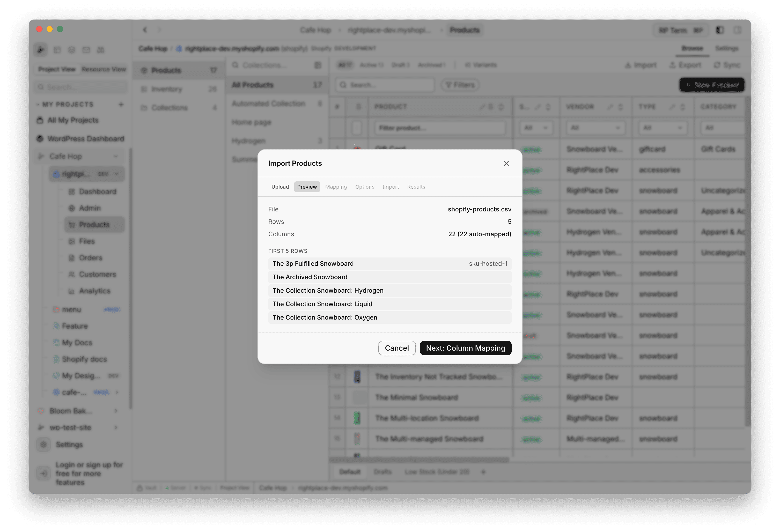Screen dimensions: 780x532
Task: Select the layers stack icon in the top toolbar
Action: pyautogui.click(x=72, y=50)
